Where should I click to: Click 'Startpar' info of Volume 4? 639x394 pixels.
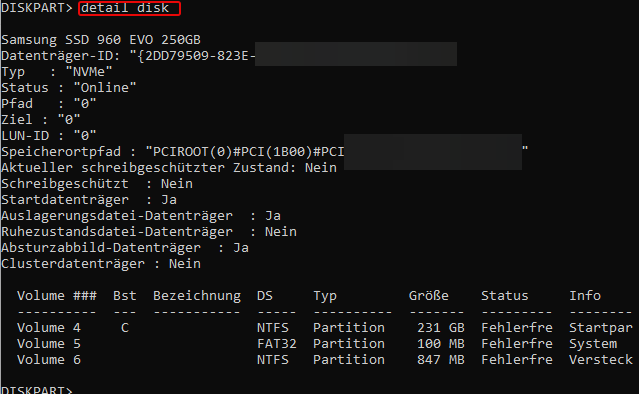click(601, 328)
